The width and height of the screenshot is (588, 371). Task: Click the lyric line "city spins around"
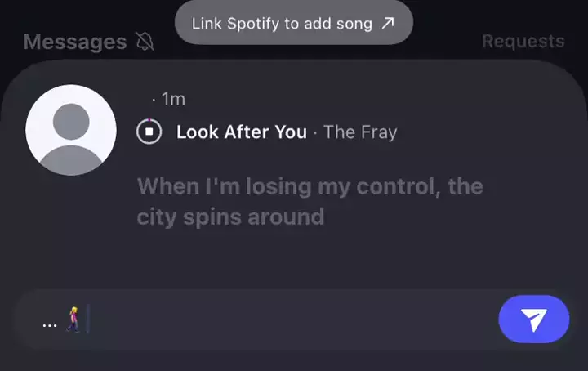[230, 217]
